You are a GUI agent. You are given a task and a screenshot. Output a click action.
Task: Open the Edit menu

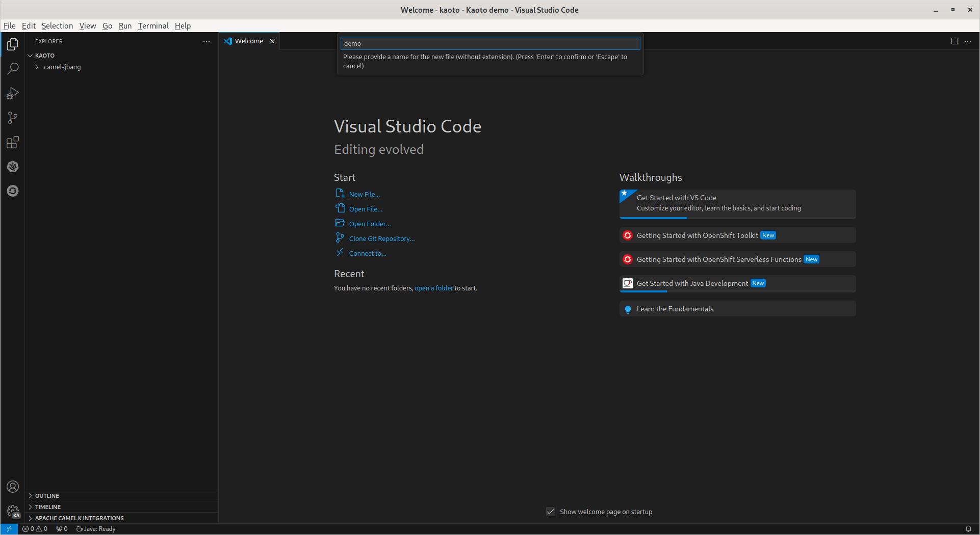[x=29, y=26]
